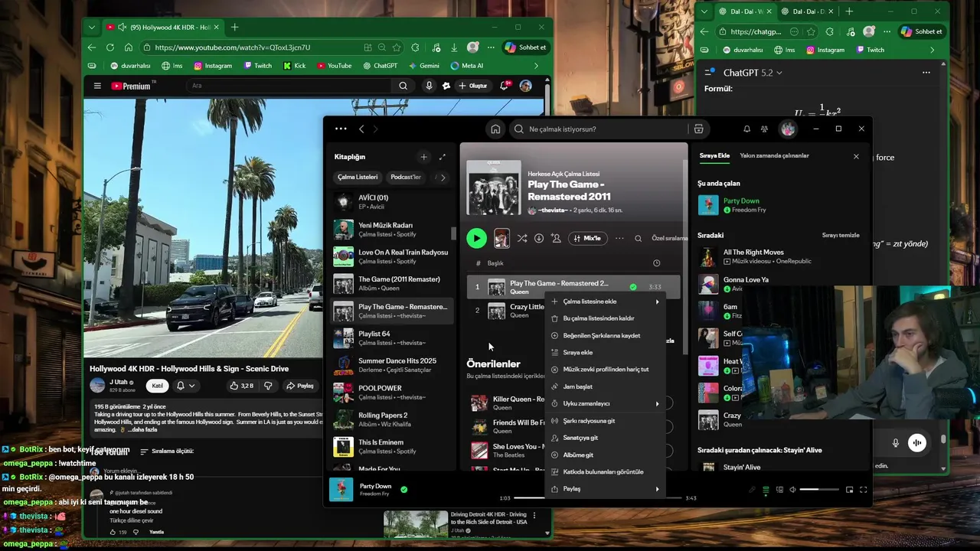
Task: Invite collaborators to the playlist
Action: point(556,238)
